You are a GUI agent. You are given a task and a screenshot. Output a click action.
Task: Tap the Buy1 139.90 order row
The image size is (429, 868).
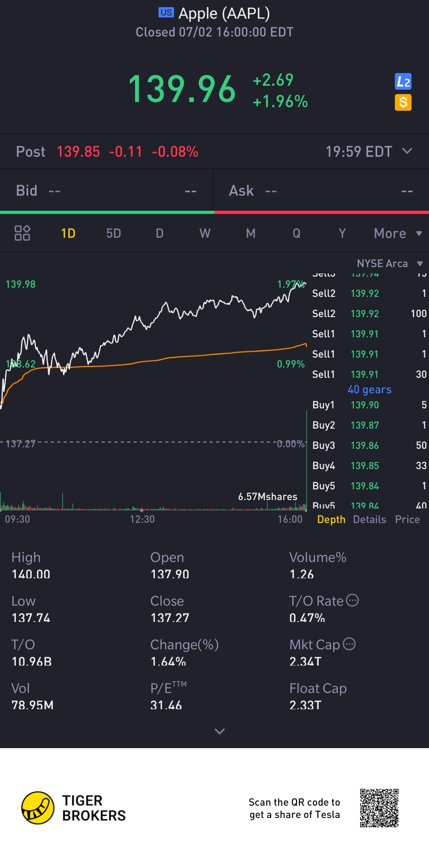369,405
